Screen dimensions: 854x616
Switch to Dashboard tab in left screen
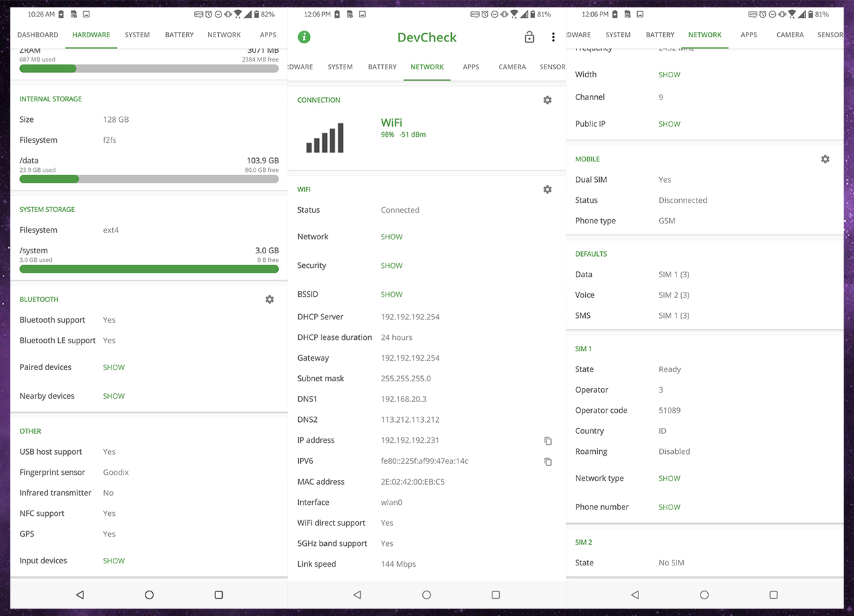[x=37, y=35]
